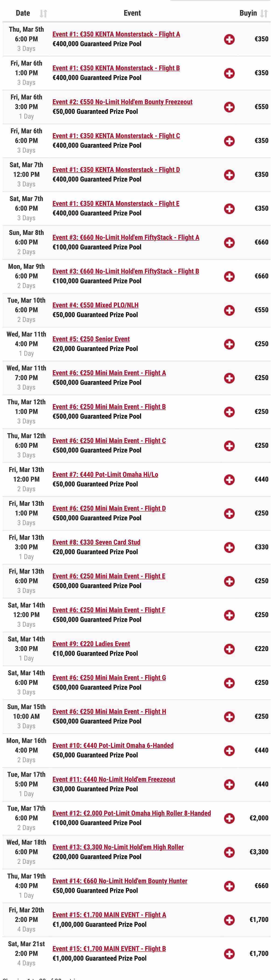Screen dimensions: 280x980
Task: Open Event #6 Mini Main Event Flight H link
Action: (109, 711)
